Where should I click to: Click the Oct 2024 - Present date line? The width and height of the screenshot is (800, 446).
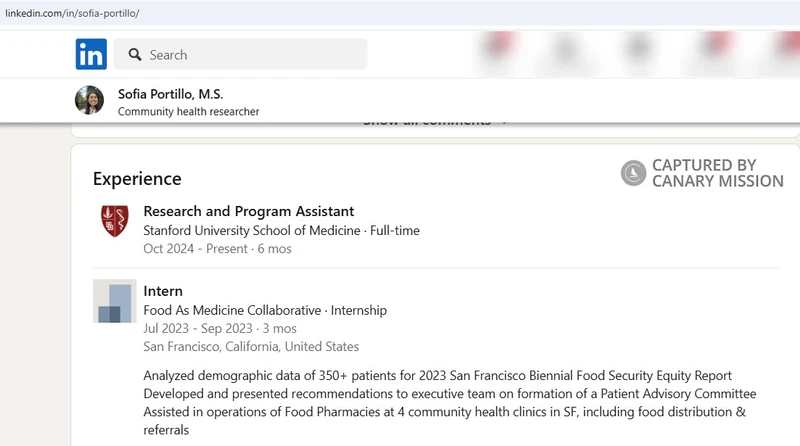(x=217, y=249)
